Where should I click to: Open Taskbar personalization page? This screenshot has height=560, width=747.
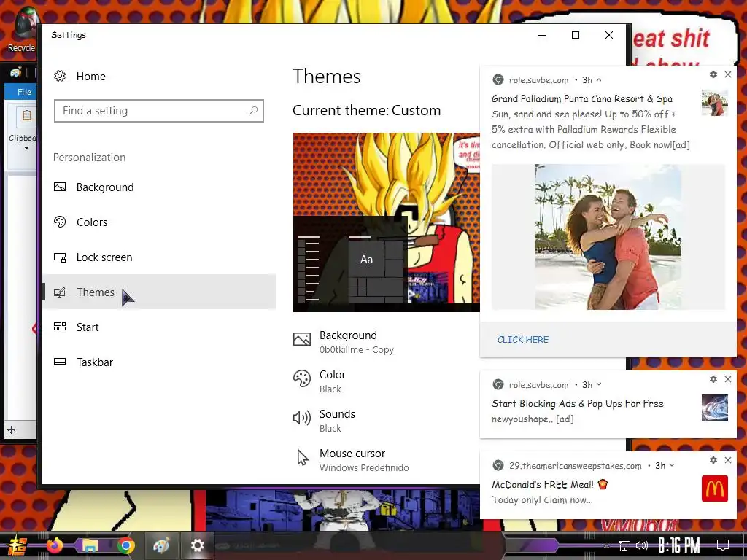point(159,362)
